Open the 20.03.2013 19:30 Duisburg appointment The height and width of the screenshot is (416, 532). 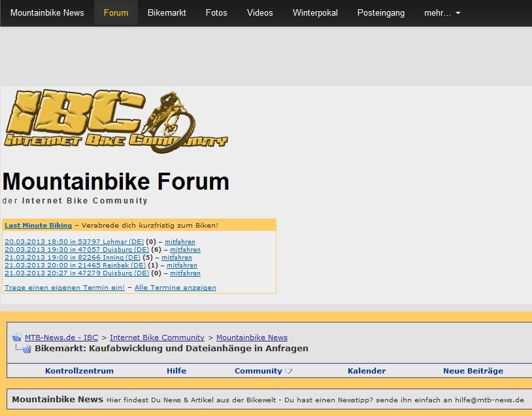pyautogui.click(x=76, y=250)
